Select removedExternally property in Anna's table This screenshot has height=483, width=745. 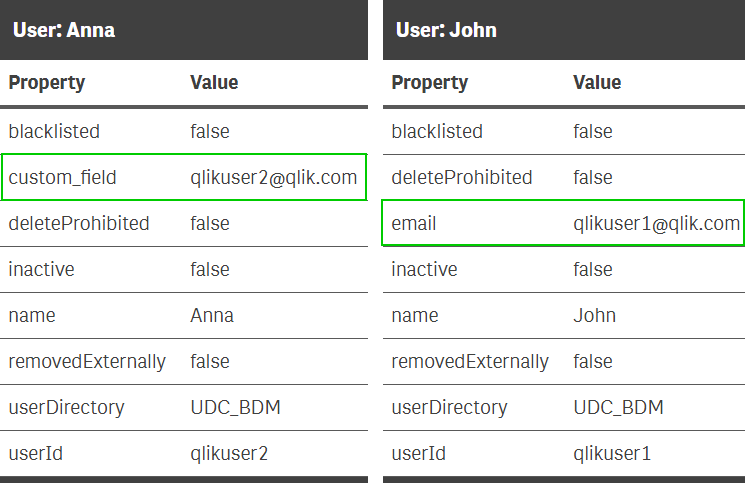87,362
